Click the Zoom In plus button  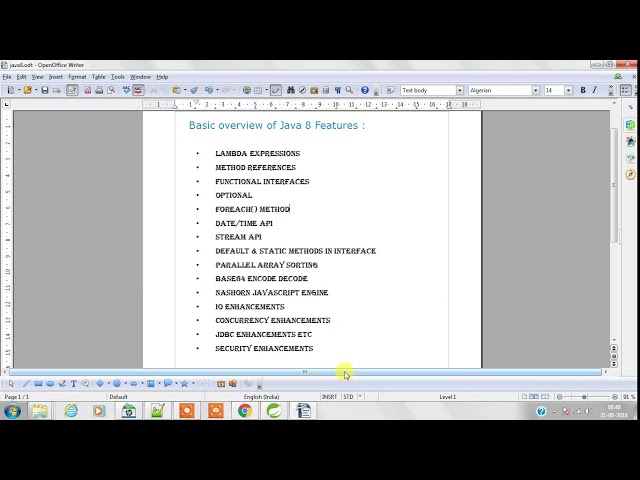point(615,397)
